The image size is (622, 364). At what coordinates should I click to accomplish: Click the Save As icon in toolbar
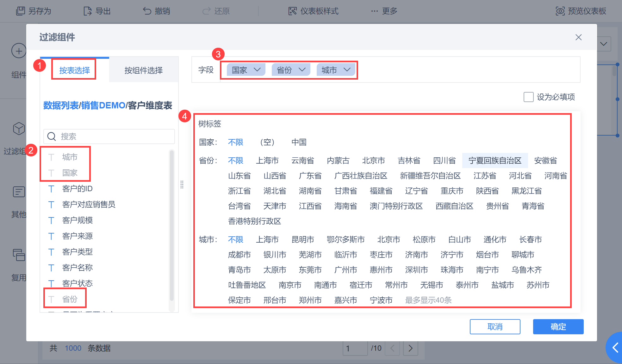(21, 11)
